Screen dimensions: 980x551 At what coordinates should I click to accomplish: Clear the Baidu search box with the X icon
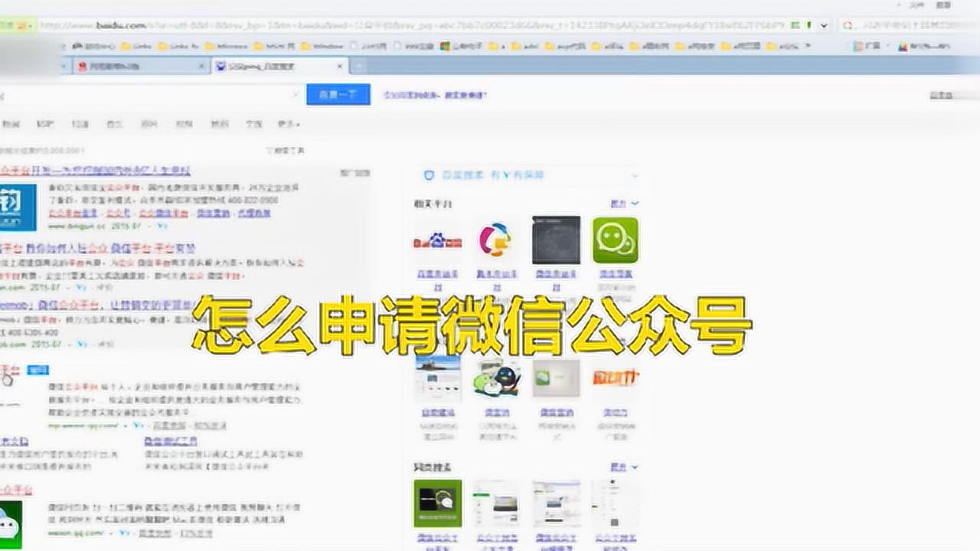pyautogui.click(x=296, y=95)
